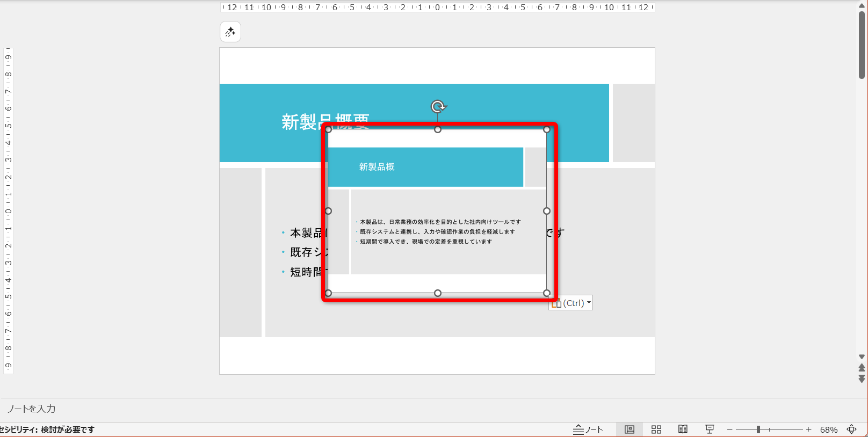
Task: Open the accessibility check status 検討が必要です
Action: pos(47,429)
